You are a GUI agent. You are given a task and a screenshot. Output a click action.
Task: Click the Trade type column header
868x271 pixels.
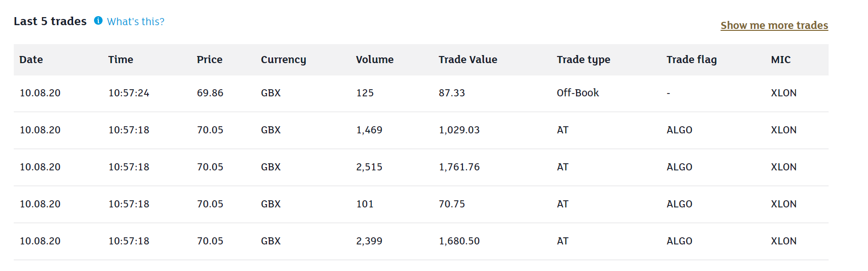[583, 60]
